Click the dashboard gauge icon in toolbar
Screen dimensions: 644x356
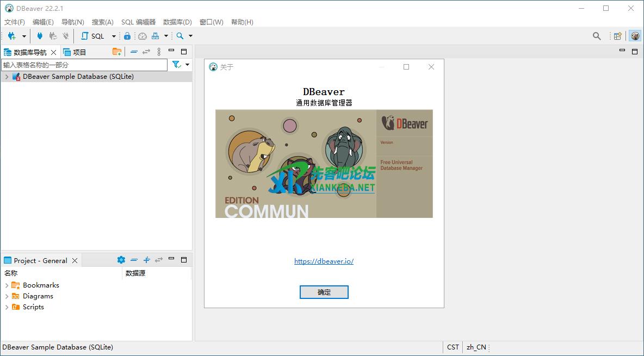point(143,36)
